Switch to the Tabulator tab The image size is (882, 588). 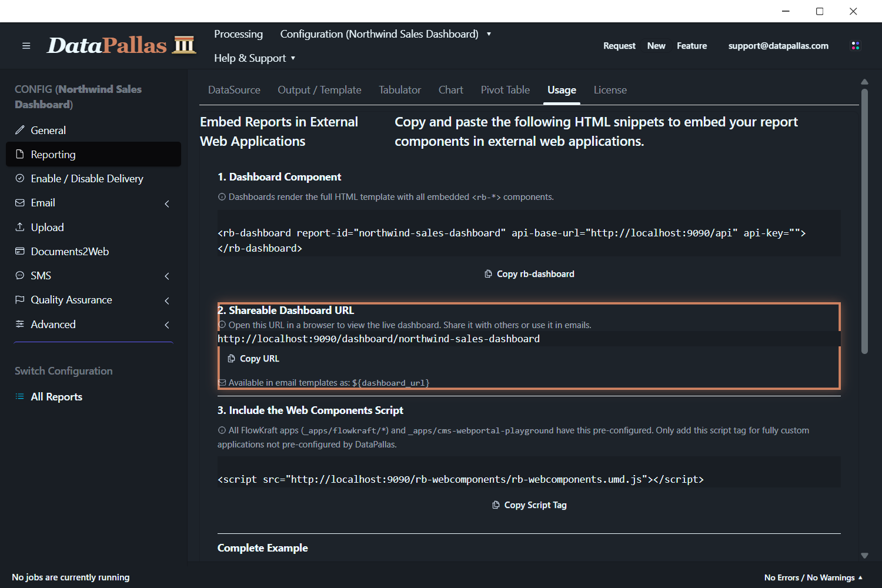point(400,90)
